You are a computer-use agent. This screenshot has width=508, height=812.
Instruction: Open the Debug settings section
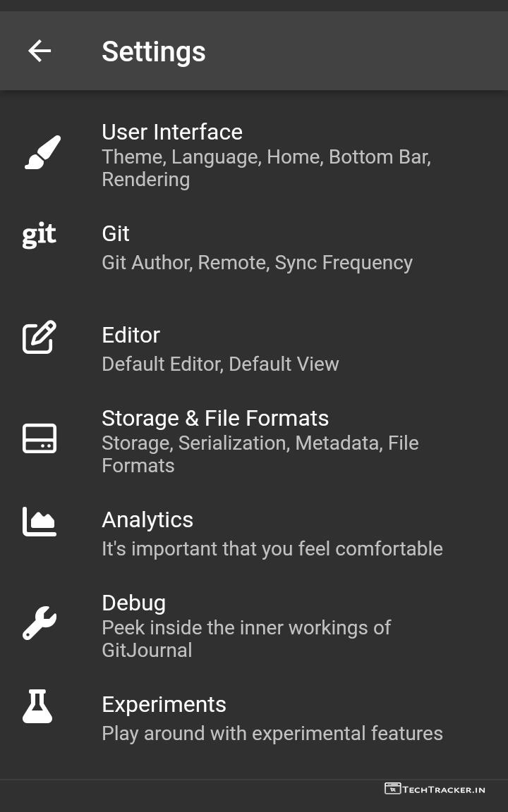pos(134,603)
